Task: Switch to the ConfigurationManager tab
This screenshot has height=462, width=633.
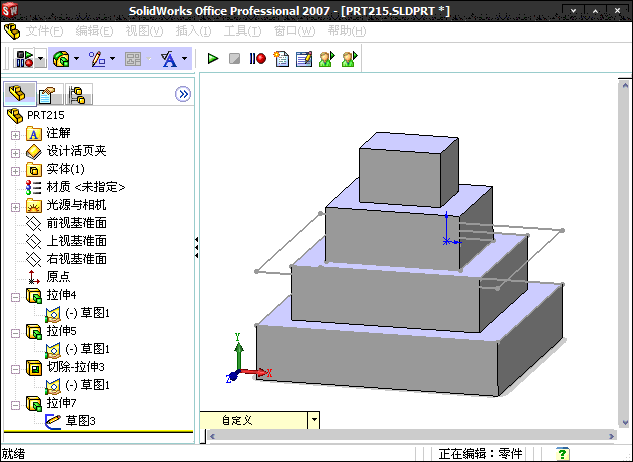Action: [x=79, y=94]
